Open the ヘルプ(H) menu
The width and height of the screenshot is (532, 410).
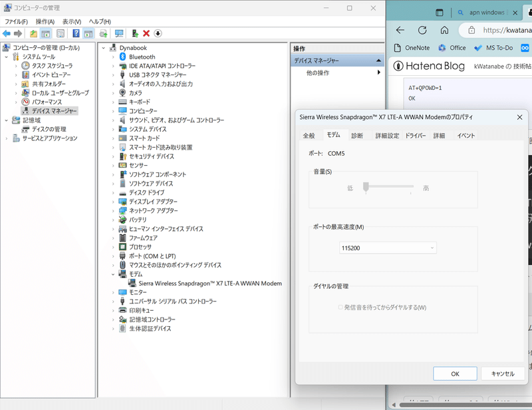click(x=100, y=21)
